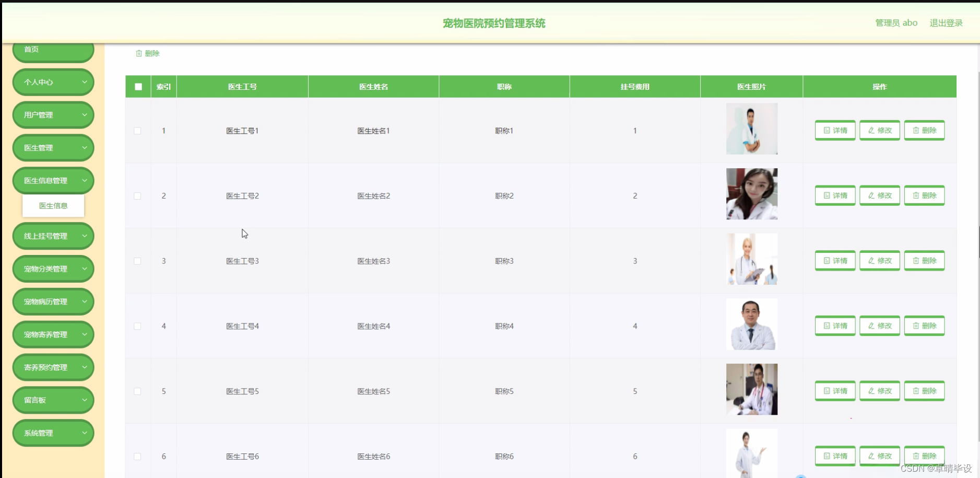The width and height of the screenshot is (980, 478).
Task: Expand the 系统管理 section
Action: click(x=53, y=433)
